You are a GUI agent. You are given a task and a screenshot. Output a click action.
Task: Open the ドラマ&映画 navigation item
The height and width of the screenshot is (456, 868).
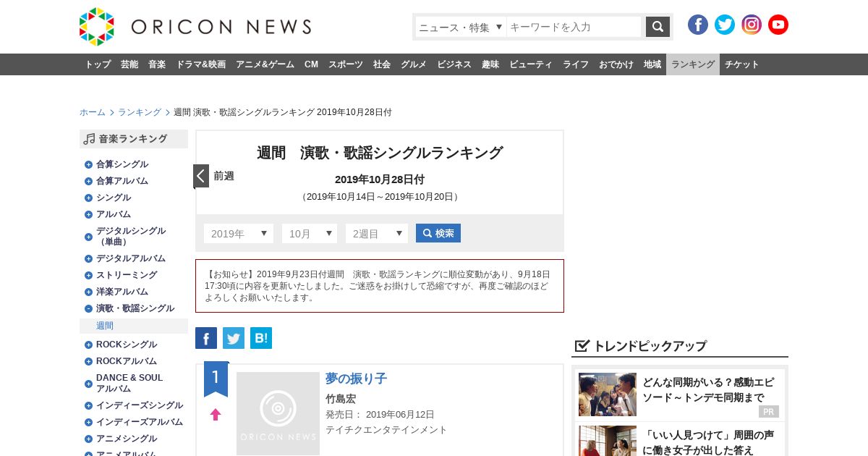click(x=200, y=64)
